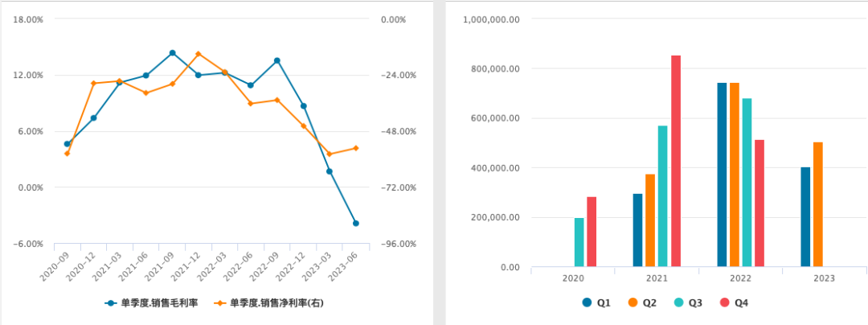Click the first orange diamond point at 2020-09

click(68, 153)
